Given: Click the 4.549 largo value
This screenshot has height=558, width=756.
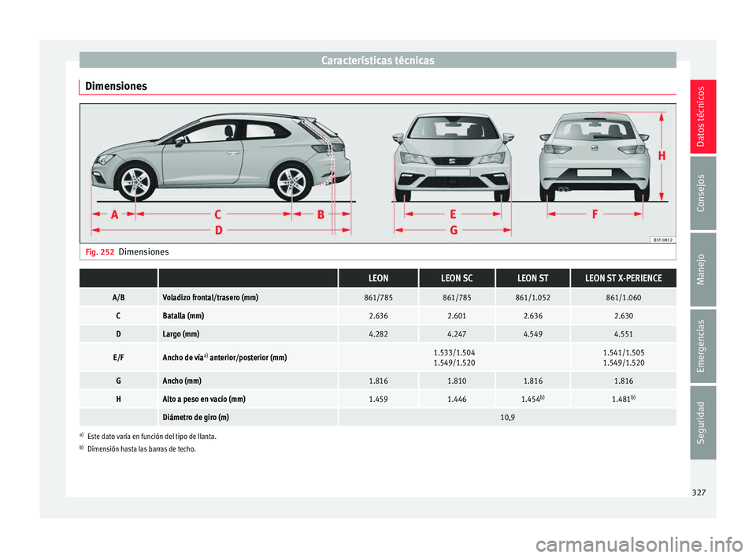Looking at the screenshot, I should [x=533, y=334].
